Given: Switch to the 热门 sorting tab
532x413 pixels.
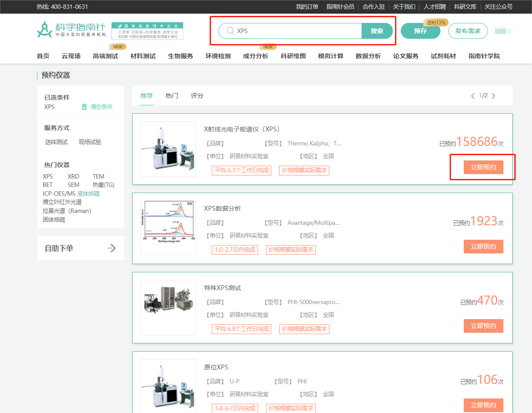Looking at the screenshot, I should [172, 96].
